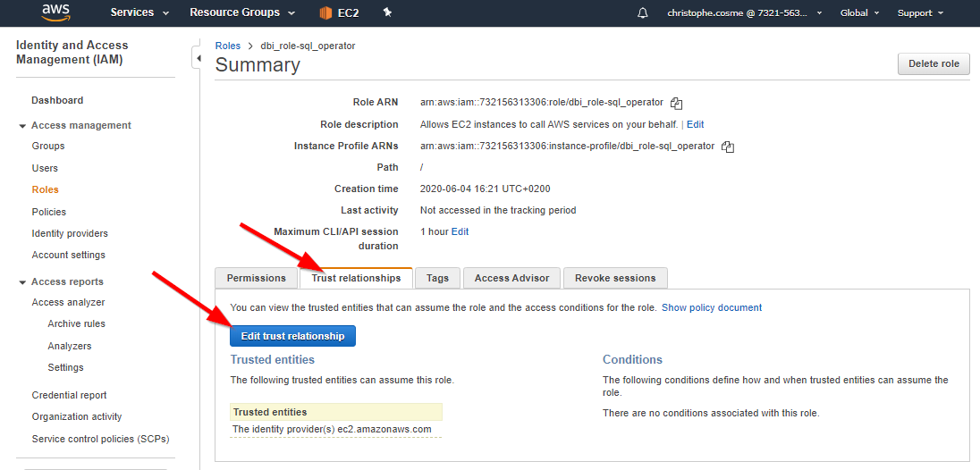Open Service control policies (SCPs)
This screenshot has width=980, height=470.
pos(101,440)
